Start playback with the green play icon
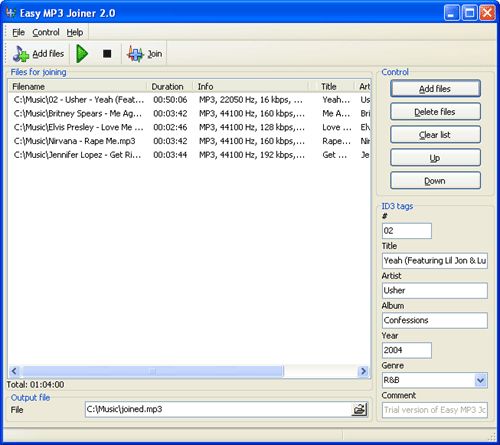 click(82, 54)
